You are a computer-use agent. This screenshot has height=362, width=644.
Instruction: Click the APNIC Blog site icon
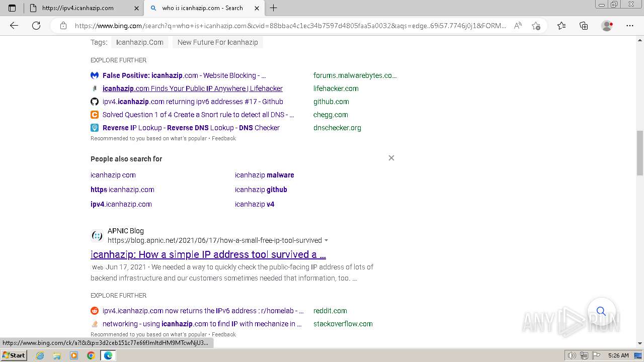[x=97, y=236]
